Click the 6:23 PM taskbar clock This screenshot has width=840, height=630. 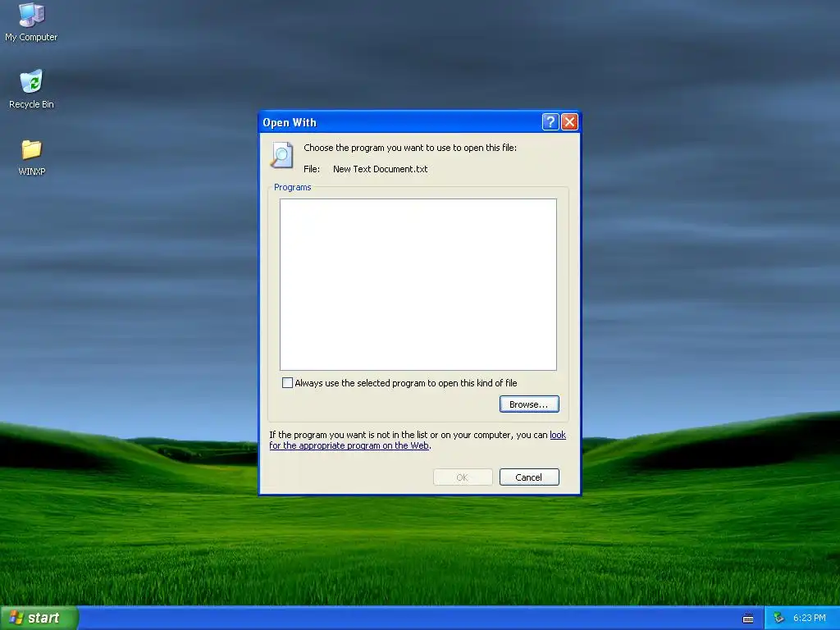pyautogui.click(x=810, y=618)
